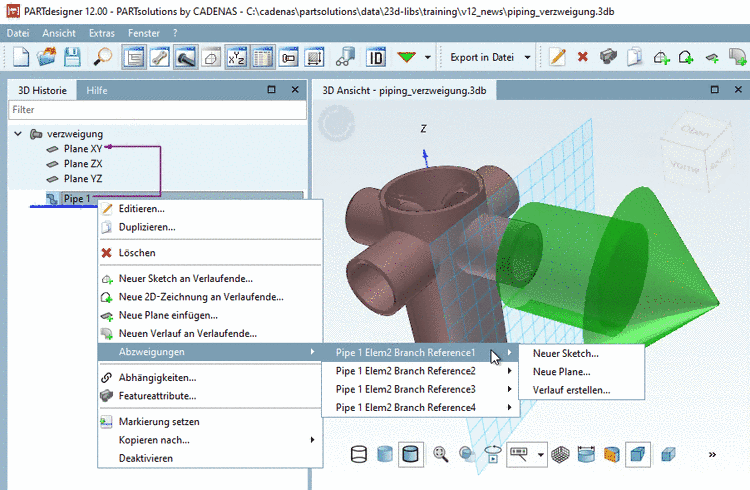The width and height of the screenshot is (750, 490).
Task: Expand the Kopieren nach... submenu
Action: 210,440
